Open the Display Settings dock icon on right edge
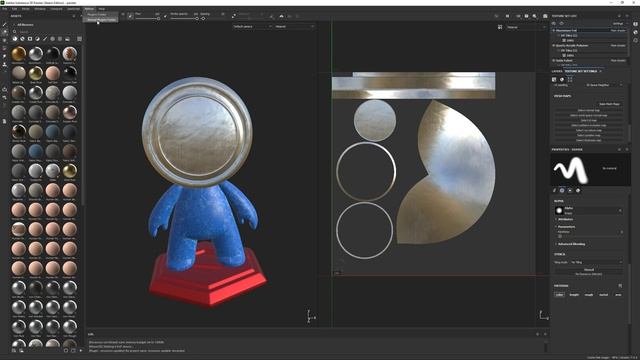 [x=636, y=24]
